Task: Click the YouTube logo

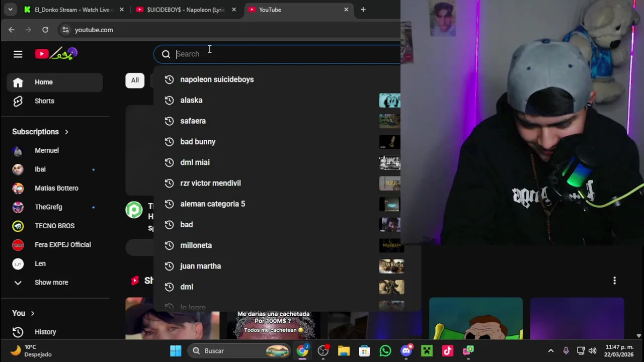Action: (56, 54)
